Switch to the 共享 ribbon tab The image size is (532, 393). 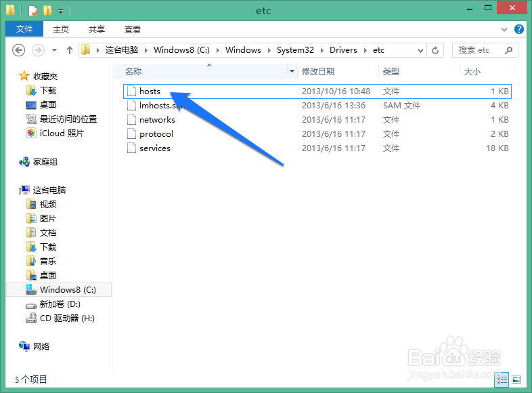tap(97, 30)
